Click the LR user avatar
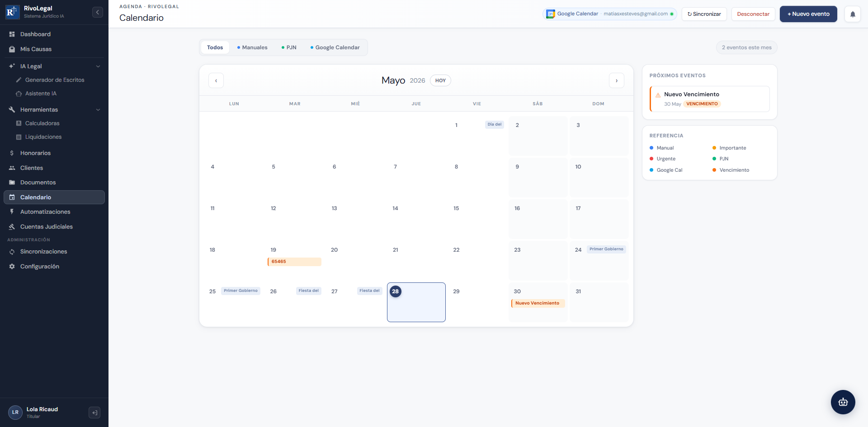 [15, 413]
